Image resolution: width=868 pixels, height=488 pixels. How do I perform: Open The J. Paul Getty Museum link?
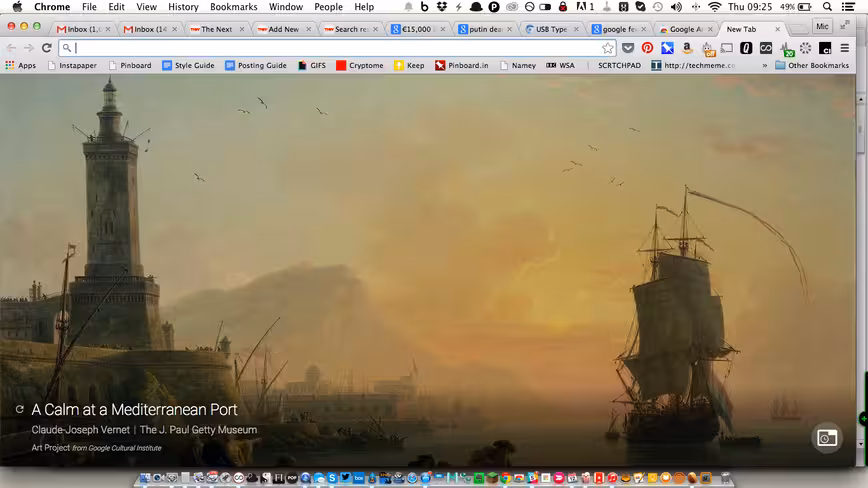click(198, 430)
